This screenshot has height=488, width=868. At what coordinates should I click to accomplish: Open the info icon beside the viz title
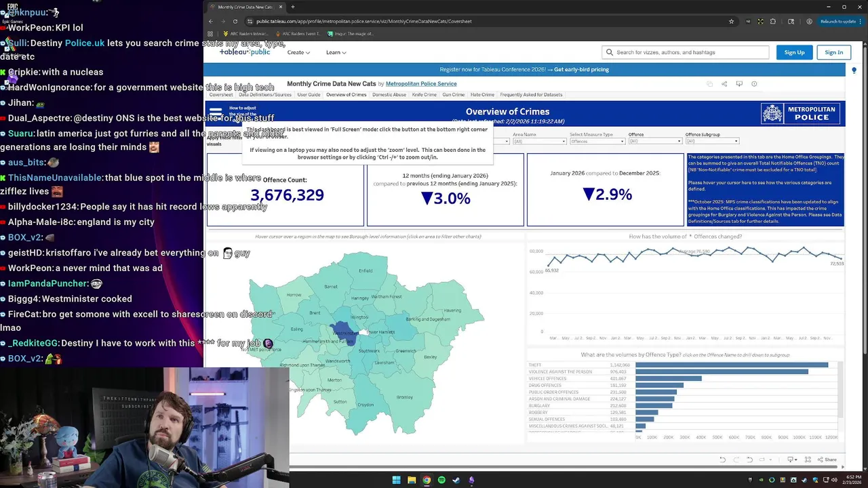tap(754, 84)
